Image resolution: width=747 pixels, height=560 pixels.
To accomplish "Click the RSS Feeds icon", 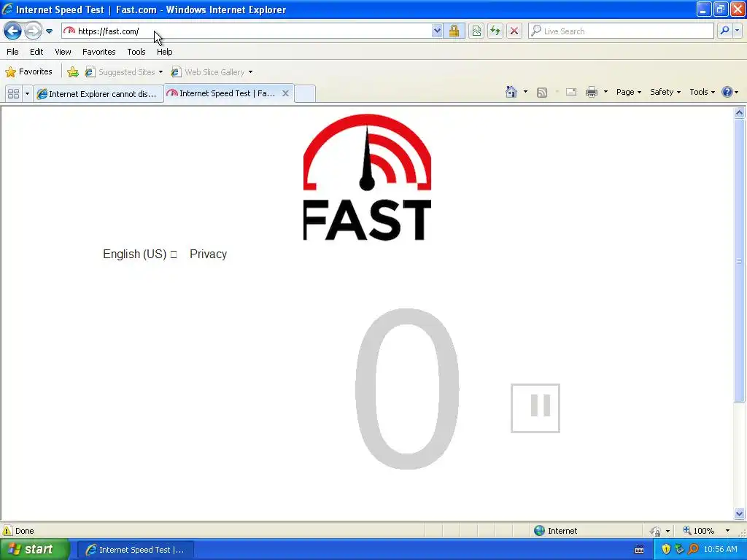I will pyautogui.click(x=542, y=93).
